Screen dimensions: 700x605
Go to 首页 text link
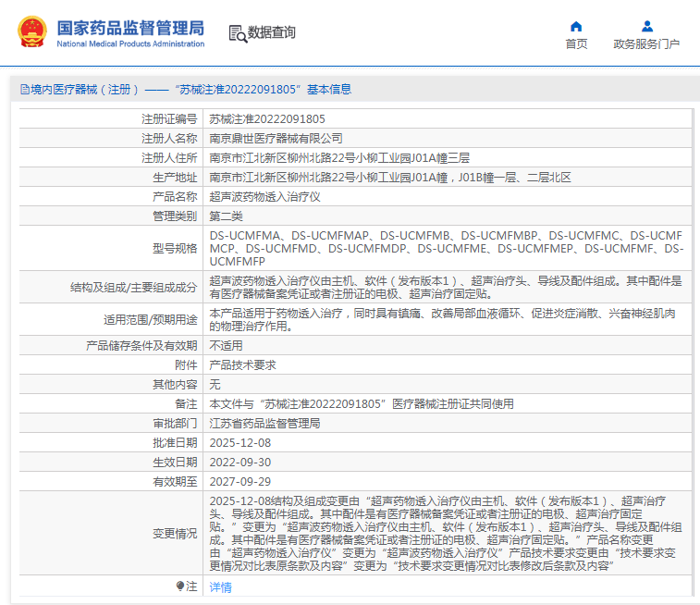click(576, 43)
